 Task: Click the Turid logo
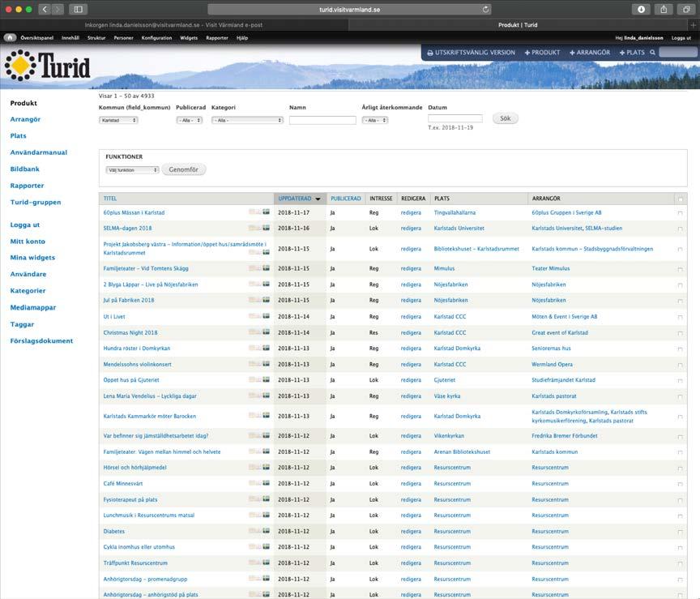point(47,66)
